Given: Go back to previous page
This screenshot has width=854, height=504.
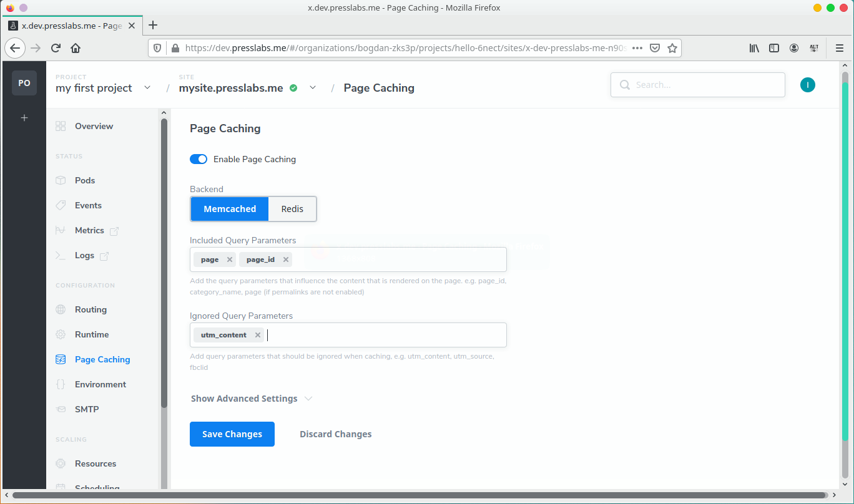Looking at the screenshot, I should click(x=15, y=48).
